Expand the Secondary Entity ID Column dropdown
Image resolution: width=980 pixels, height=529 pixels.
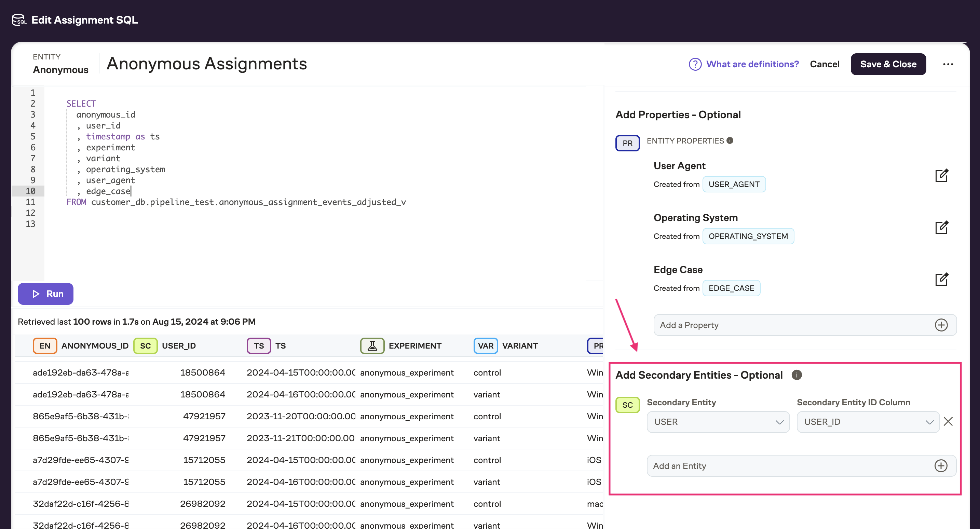click(x=868, y=422)
